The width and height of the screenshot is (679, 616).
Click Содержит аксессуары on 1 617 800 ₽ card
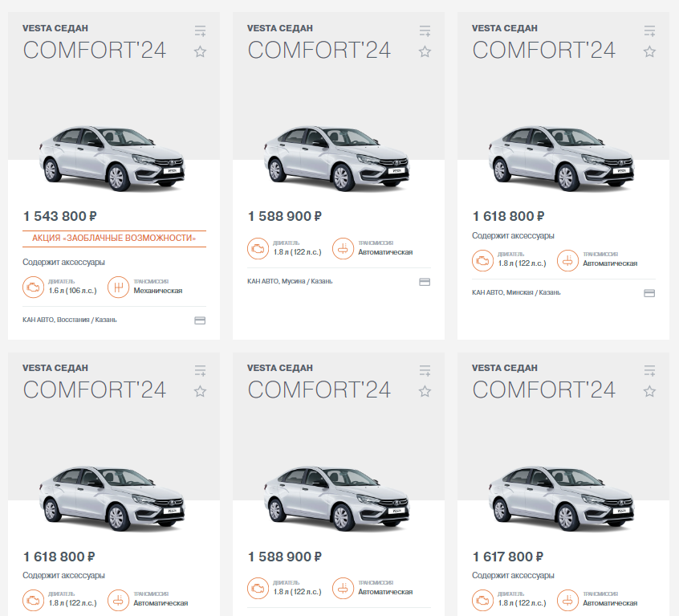click(x=513, y=575)
